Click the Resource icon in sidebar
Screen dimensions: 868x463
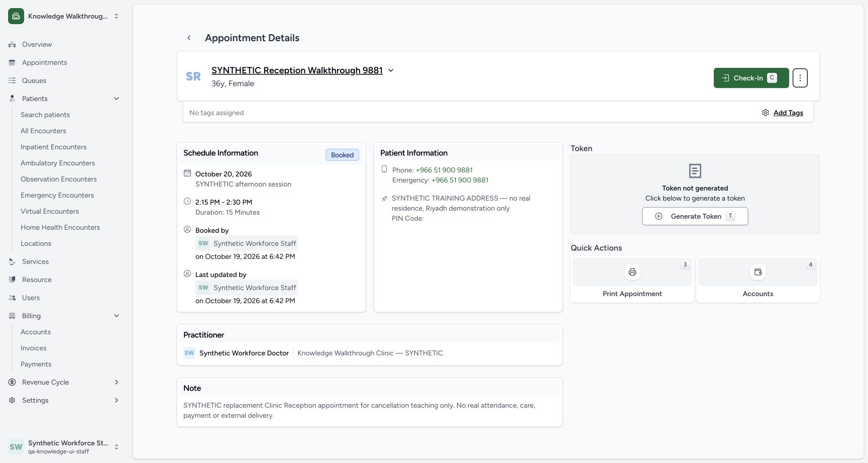pyautogui.click(x=12, y=280)
